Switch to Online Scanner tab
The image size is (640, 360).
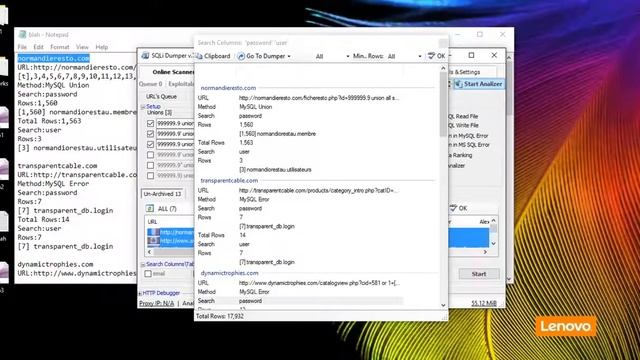click(x=173, y=72)
